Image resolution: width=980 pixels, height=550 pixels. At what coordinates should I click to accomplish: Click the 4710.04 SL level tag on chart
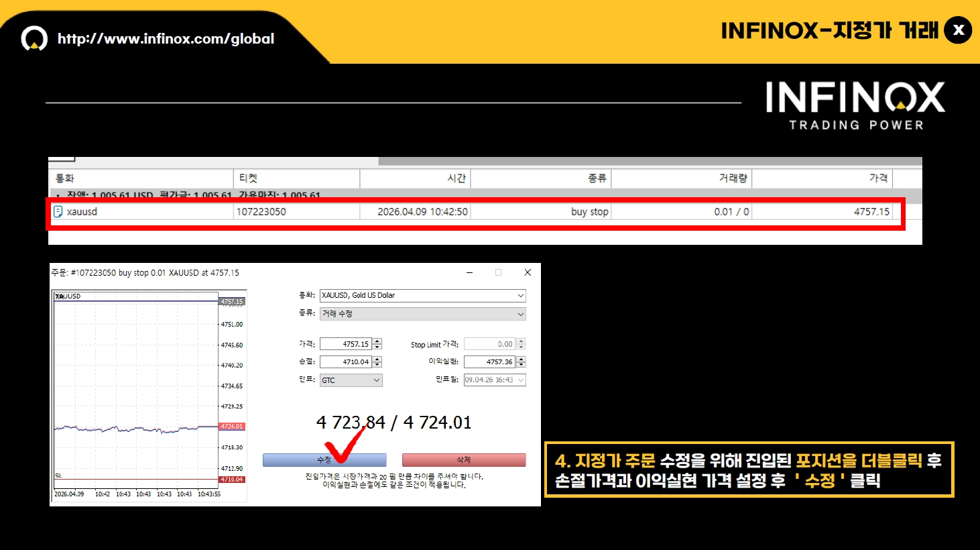pos(232,480)
